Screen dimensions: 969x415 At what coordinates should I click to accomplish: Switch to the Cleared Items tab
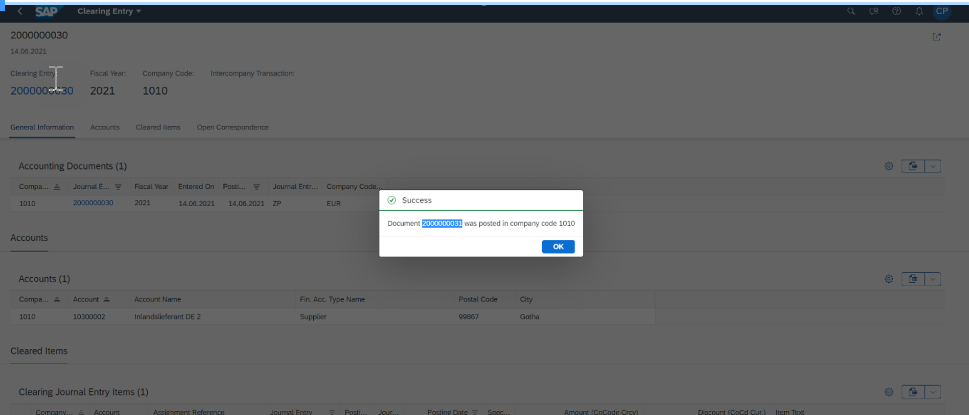click(x=158, y=127)
